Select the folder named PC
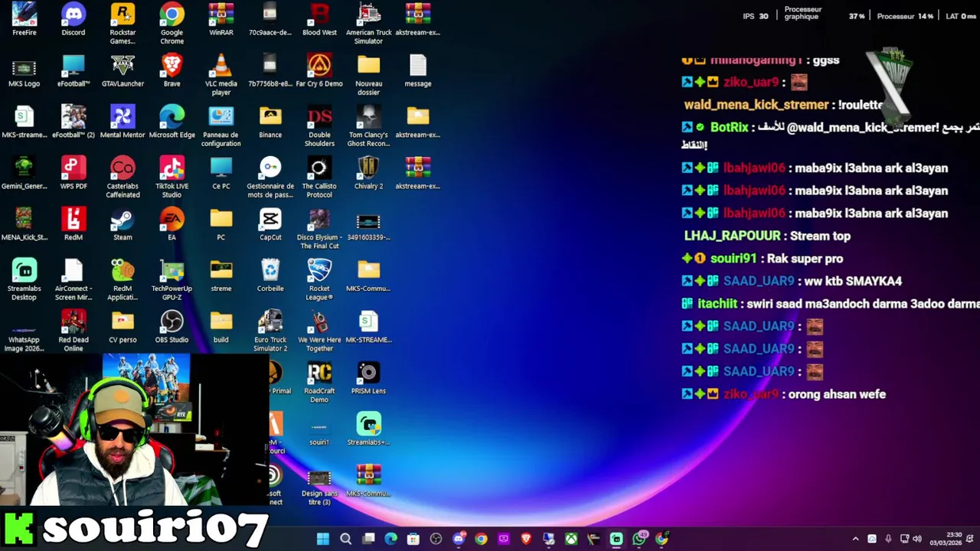 [x=221, y=224]
